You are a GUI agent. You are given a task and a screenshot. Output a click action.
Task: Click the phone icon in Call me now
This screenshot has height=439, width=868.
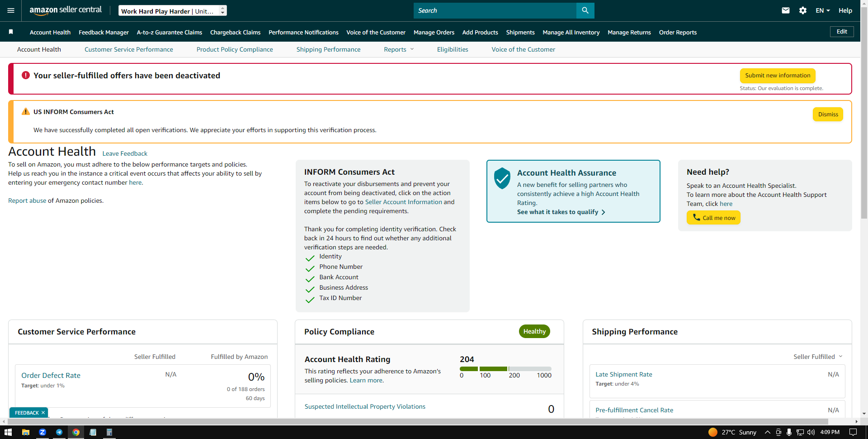[x=696, y=217]
